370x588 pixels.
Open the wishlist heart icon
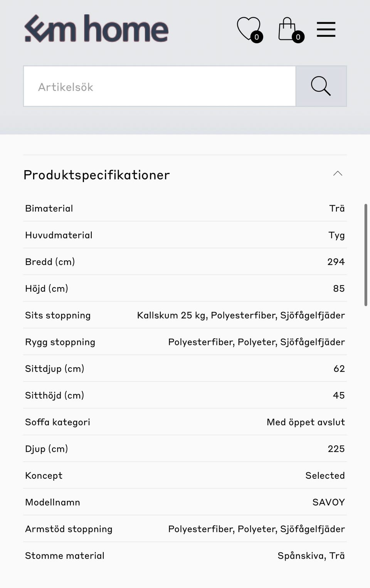(249, 29)
